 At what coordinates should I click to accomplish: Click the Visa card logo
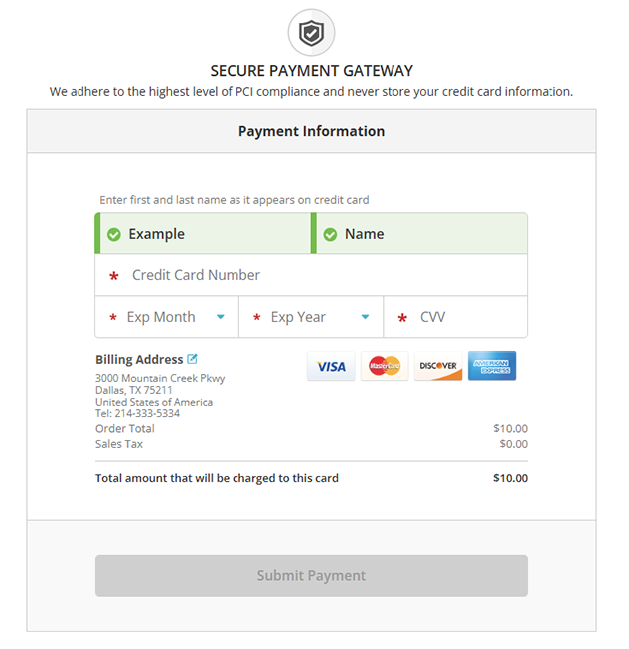(x=331, y=367)
